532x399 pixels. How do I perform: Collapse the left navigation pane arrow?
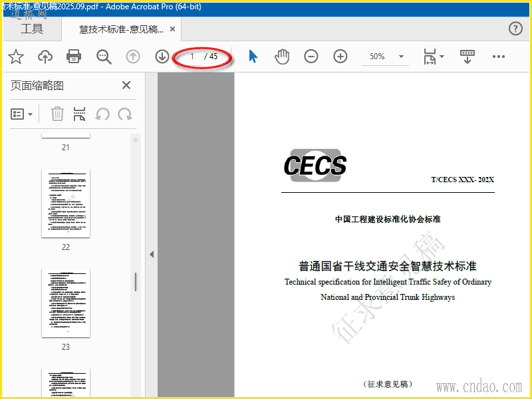point(152,255)
